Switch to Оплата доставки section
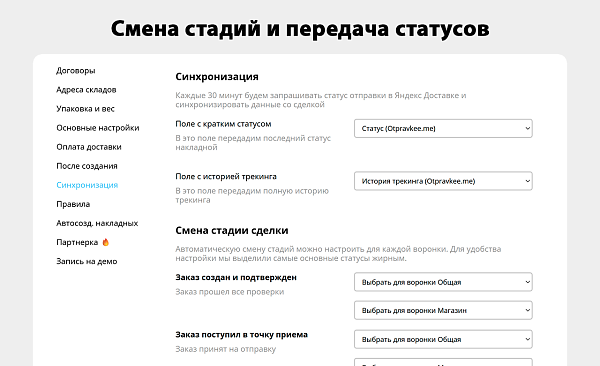The height and width of the screenshot is (366, 600). [x=89, y=147]
